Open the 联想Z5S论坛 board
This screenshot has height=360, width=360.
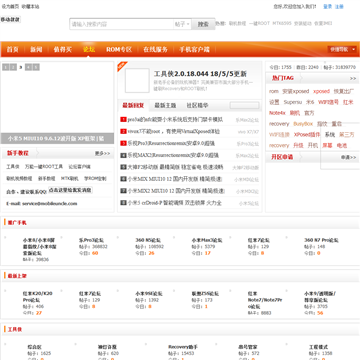pyautogui.click(x=205, y=294)
